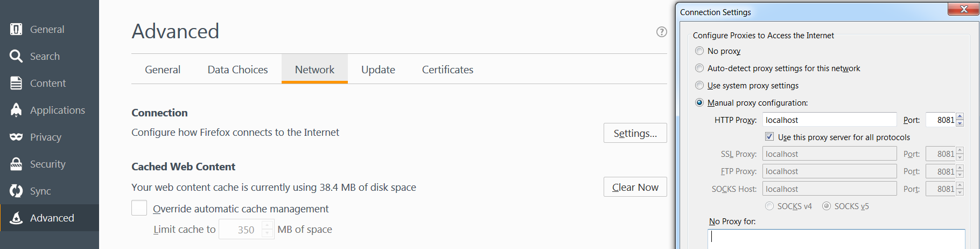Image resolution: width=980 pixels, height=249 pixels.
Task: Open the General preferences sidebar icon
Action: [16, 29]
